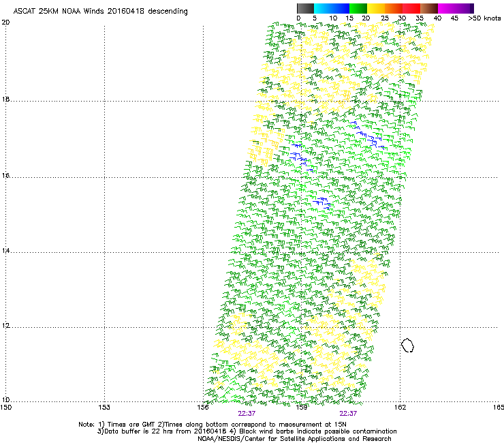504x443 pixels.
Task: Click the legend label '25'
Action: click(x=384, y=18)
